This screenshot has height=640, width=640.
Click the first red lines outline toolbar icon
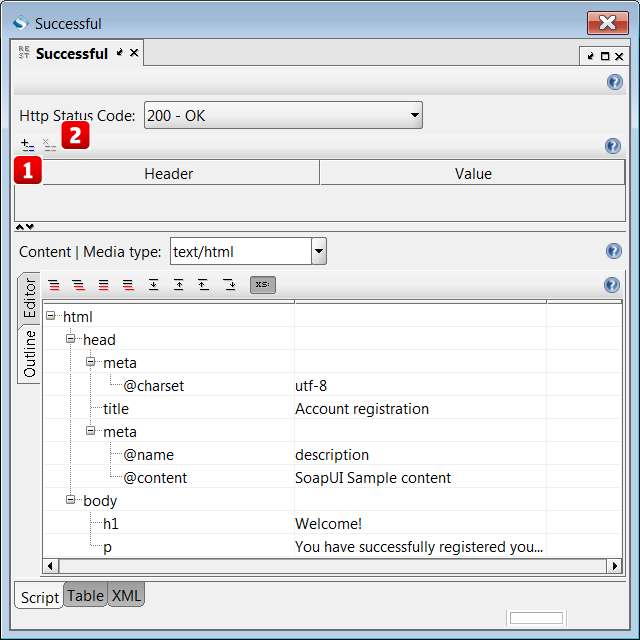54,284
